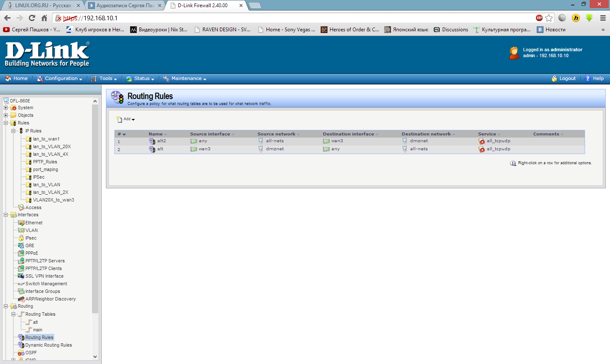This screenshot has height=364, width=610.
Task: Collapse the Interfaces tree node
Action: click(x=6, y=215)
